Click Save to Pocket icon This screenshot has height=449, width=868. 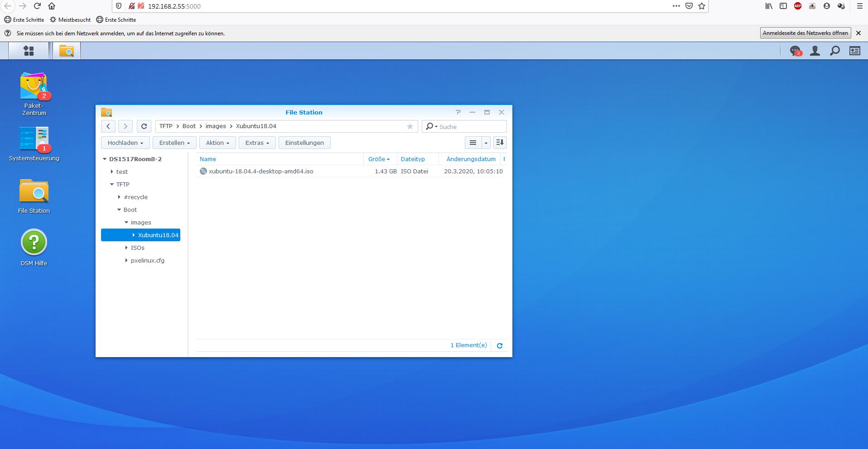click(689, 6)
